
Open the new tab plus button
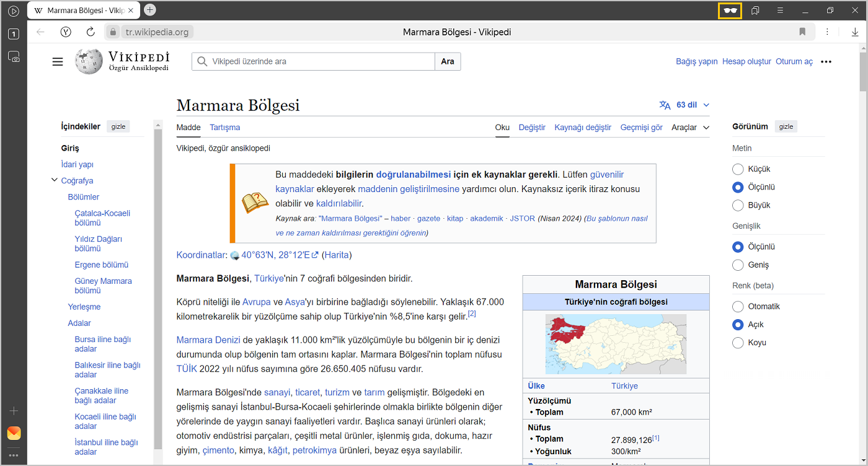click(150, 10)
